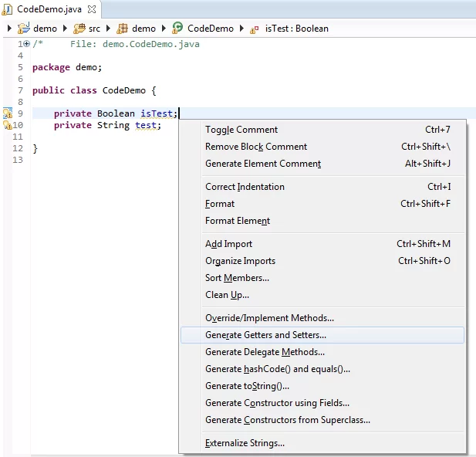Click quick-fix warning icon on line 9
The width and height of the screenshot is (476, 457).
point(8,113)
